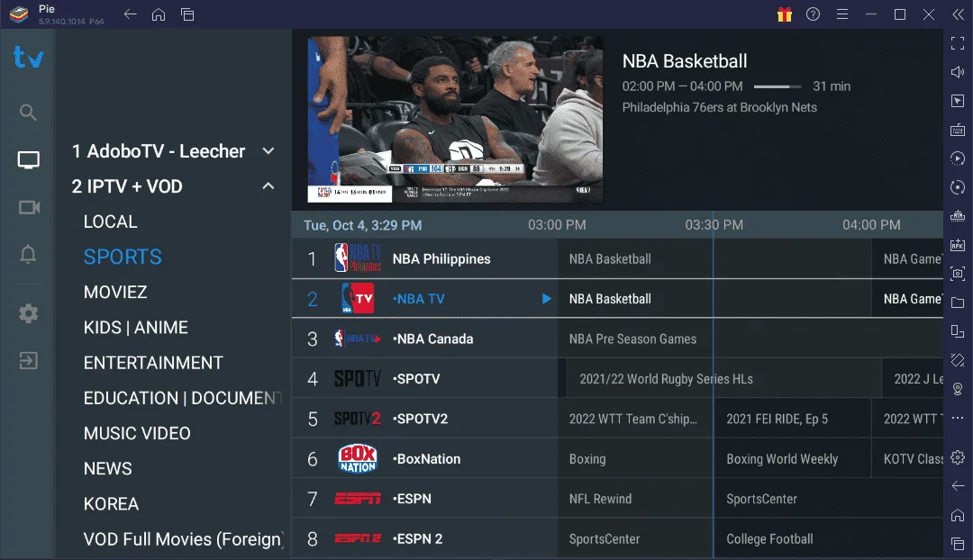Select NBA Pre Season Games program
Viewport: 973px width, 560px height.
tap(750, 339)
